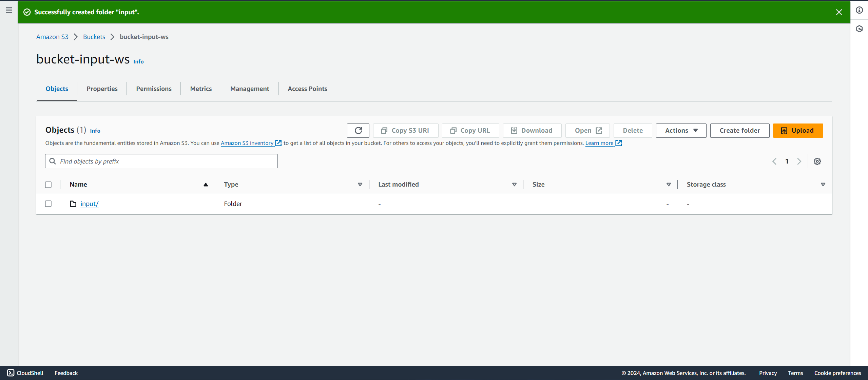Click the folder icon beside input/
The height and width of the screenshot is (380, 868).
pos(73,204)
